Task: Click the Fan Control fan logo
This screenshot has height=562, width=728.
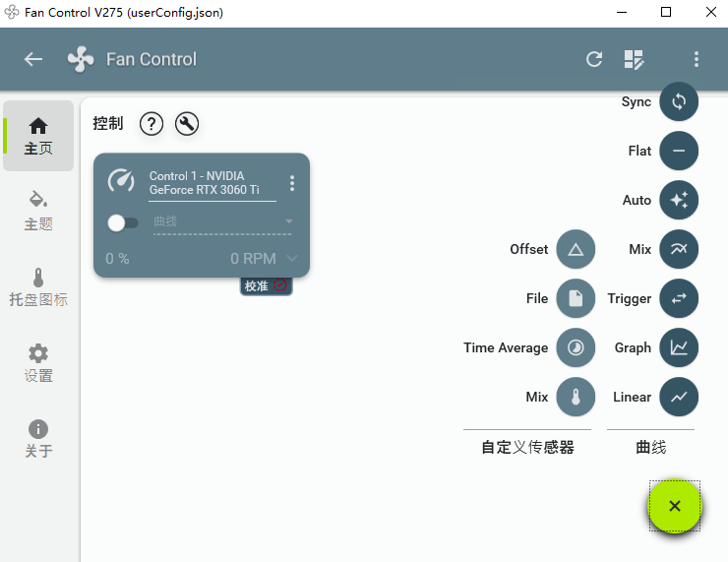Action: (x=81, y=59)
